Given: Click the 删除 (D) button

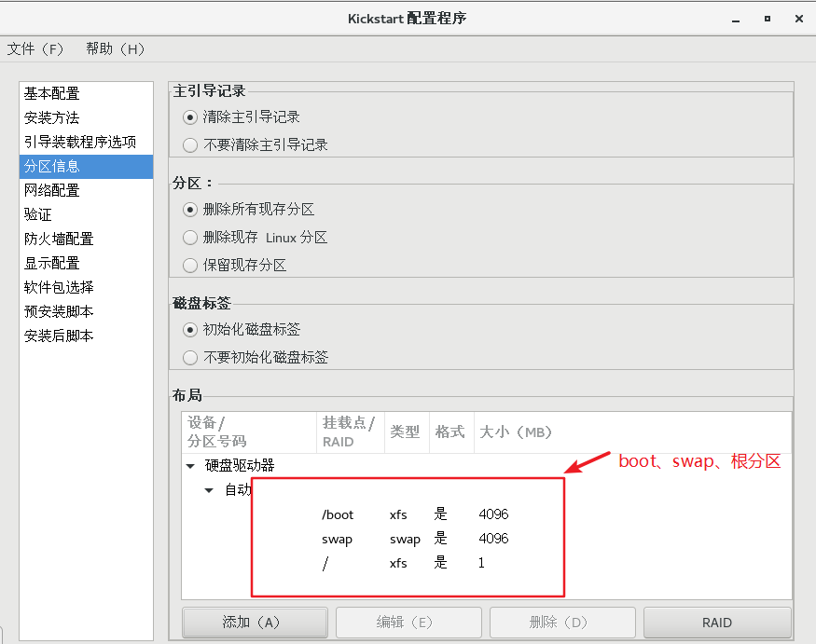Looking at the screenshot, I should click(x=562, y=623).
